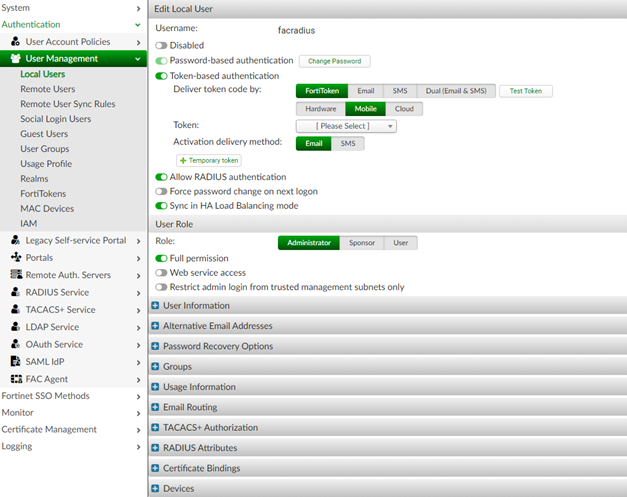Set role to User
The height and width of the screenshot is (497, 627).
click(401, 243)
